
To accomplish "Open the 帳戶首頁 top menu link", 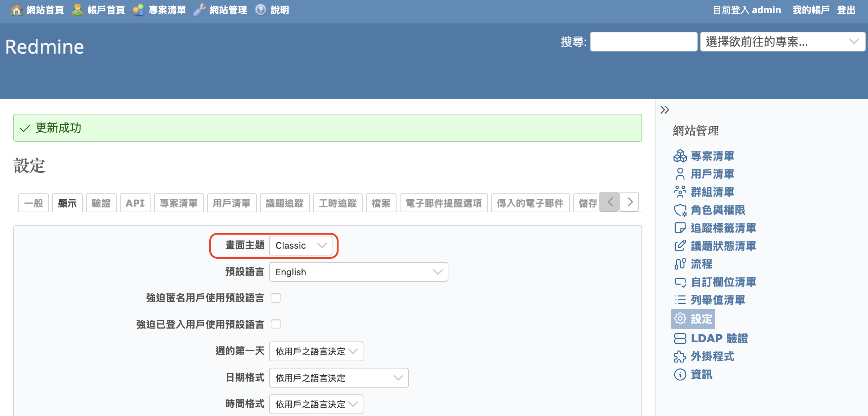I will point(106,10).
